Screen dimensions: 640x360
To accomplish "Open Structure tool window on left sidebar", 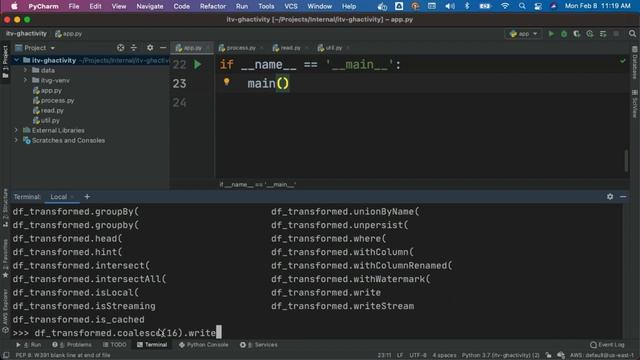I will [x=5, y=207].
